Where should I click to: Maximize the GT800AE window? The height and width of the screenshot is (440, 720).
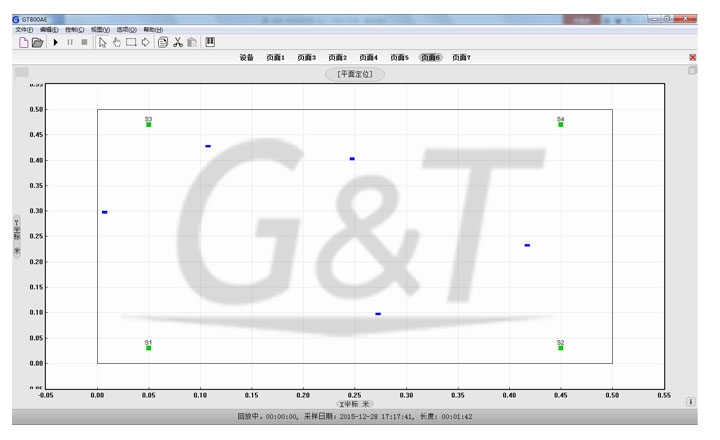[x=667, y=19]
